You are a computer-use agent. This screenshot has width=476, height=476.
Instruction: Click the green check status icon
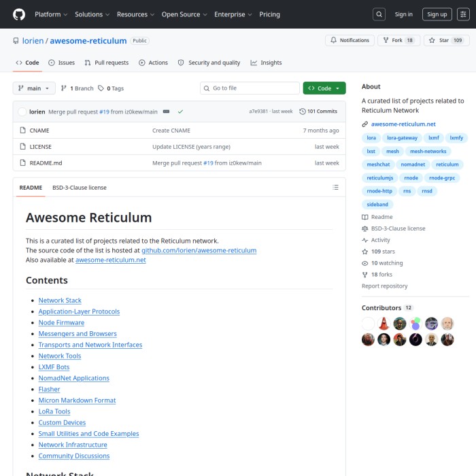coord(180,112)
